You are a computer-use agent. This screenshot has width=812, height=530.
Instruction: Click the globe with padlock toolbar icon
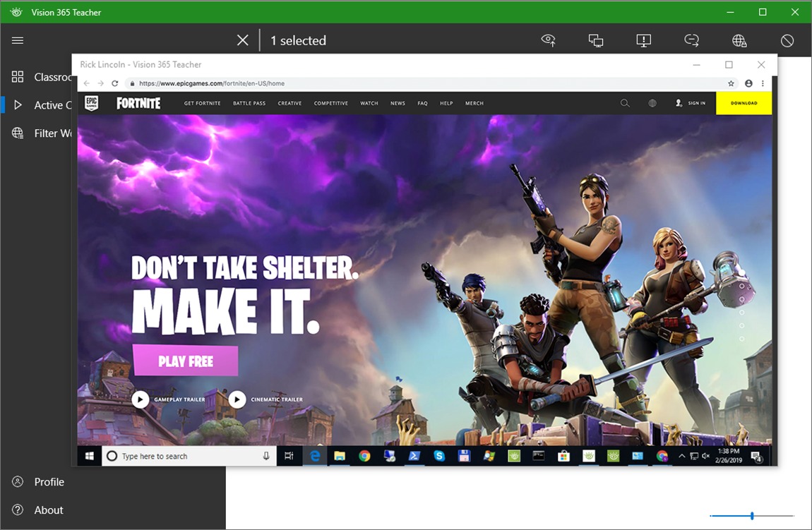click(739, 40)
